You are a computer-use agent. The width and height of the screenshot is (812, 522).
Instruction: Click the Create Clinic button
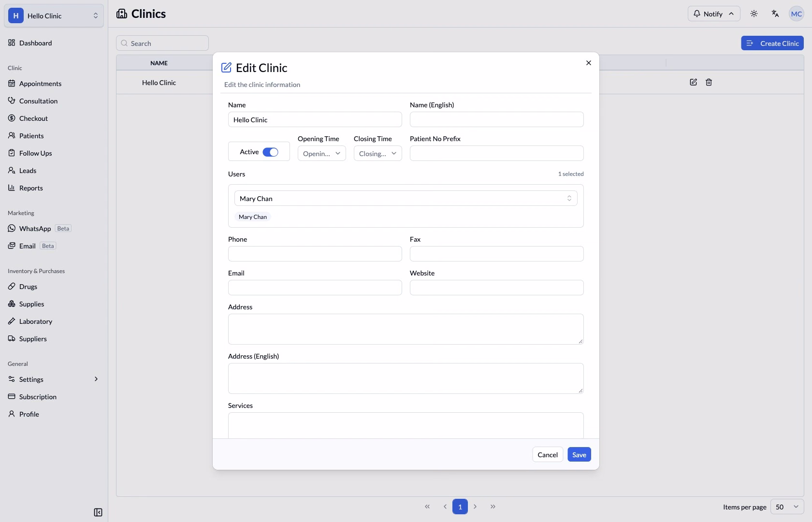click(x=772, y=43)
